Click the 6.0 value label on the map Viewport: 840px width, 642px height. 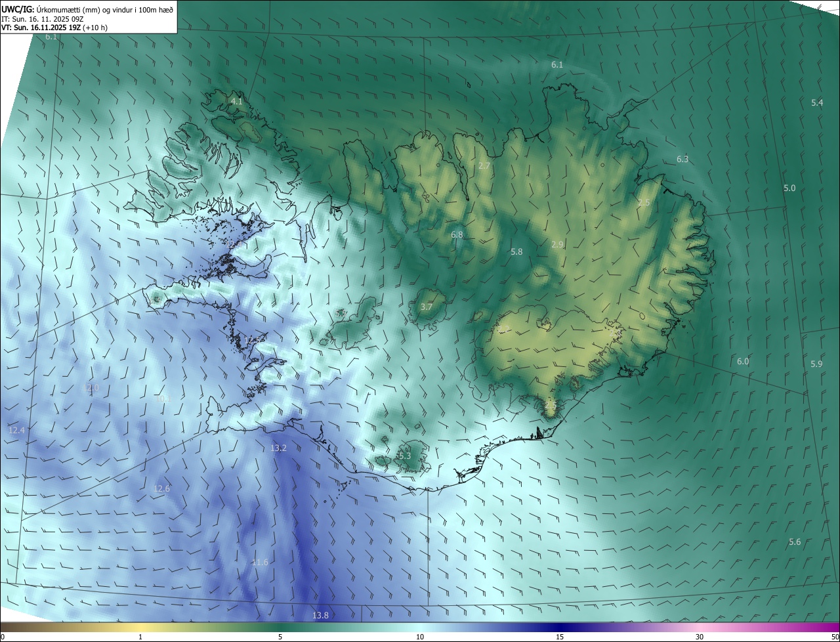pos(743,361)
